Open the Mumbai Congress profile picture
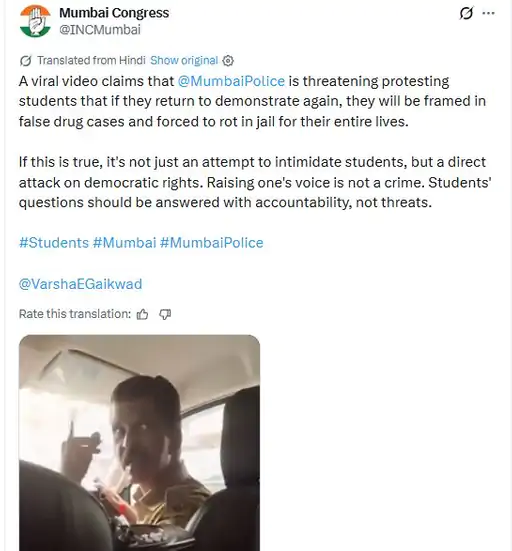 click(x=35, y=21)
